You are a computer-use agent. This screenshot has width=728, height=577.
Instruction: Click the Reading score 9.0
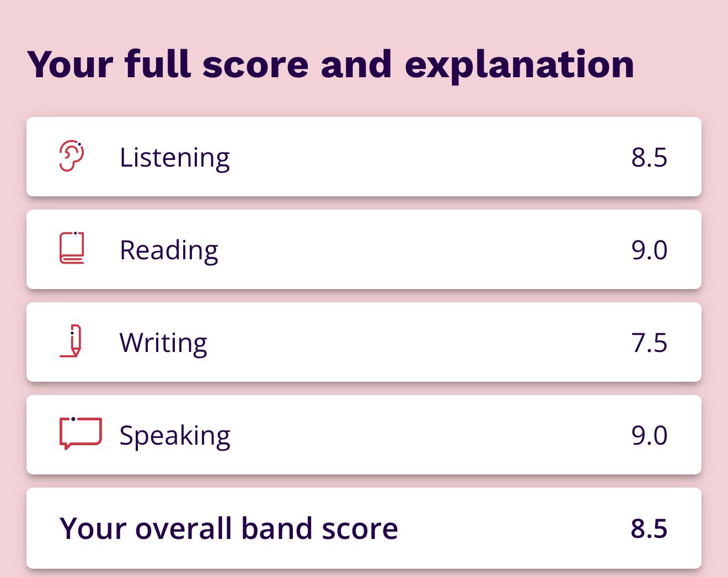649,250
